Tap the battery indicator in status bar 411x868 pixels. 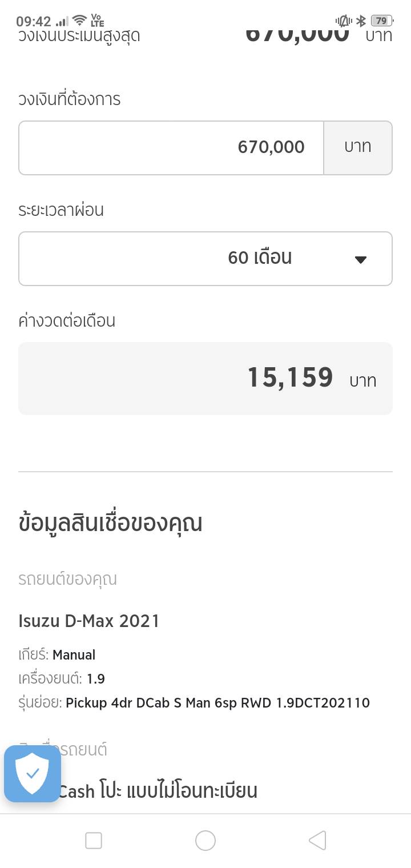381,21
